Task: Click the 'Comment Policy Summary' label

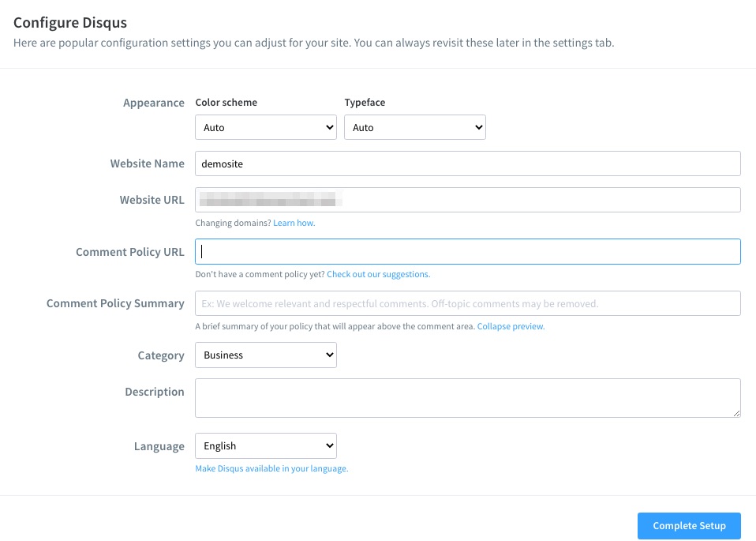Action: coord(116,303)
